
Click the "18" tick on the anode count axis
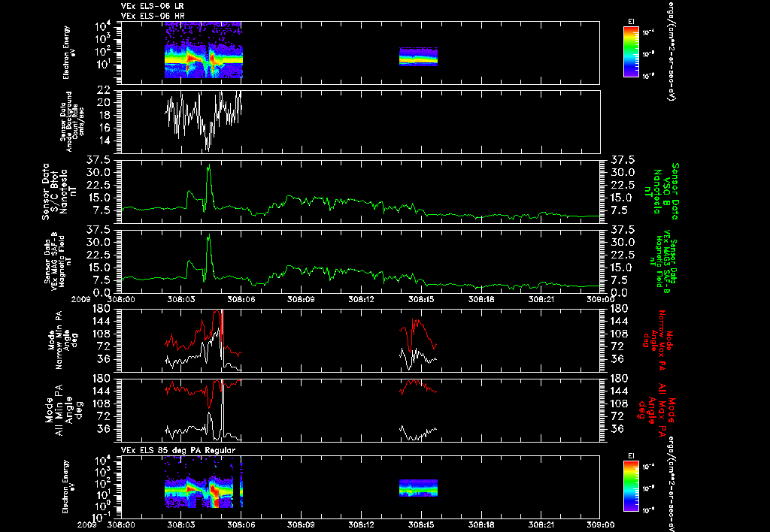pos(104,115)
